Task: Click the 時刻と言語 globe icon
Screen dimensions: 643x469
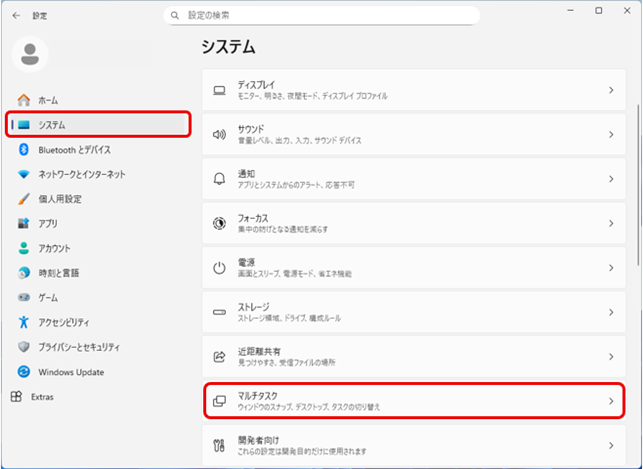Action: point(24,273)
